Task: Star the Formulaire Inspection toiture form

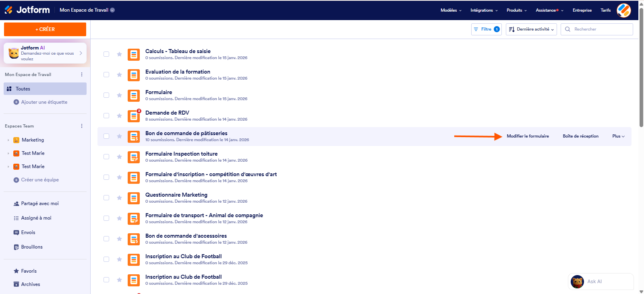Action: tap(119, 157)
